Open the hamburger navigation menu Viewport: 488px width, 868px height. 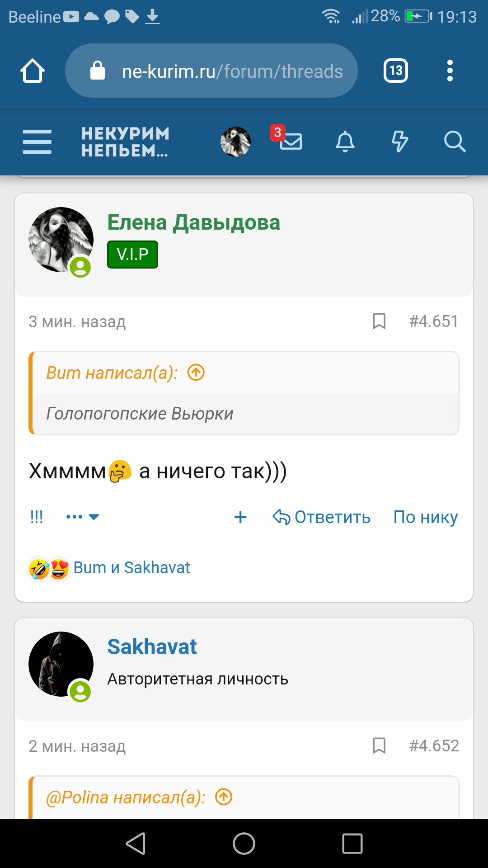pyautogui.click(x=37, y=142)
